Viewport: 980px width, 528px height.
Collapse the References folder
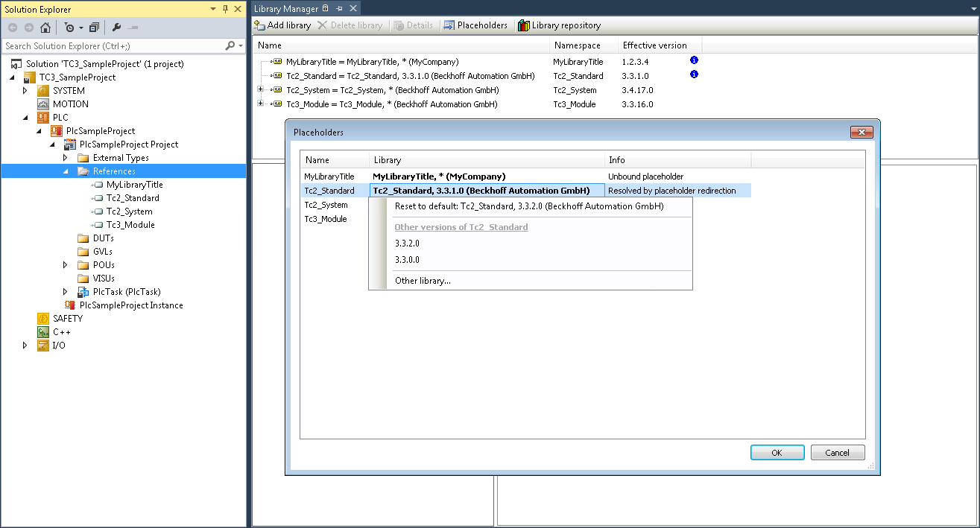[x=66, y=171]
